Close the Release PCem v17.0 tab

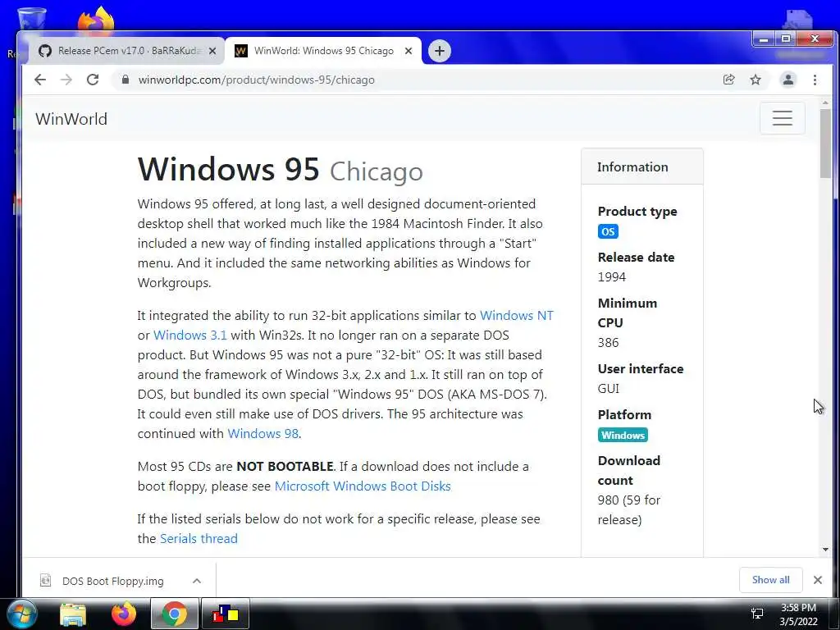212,51
